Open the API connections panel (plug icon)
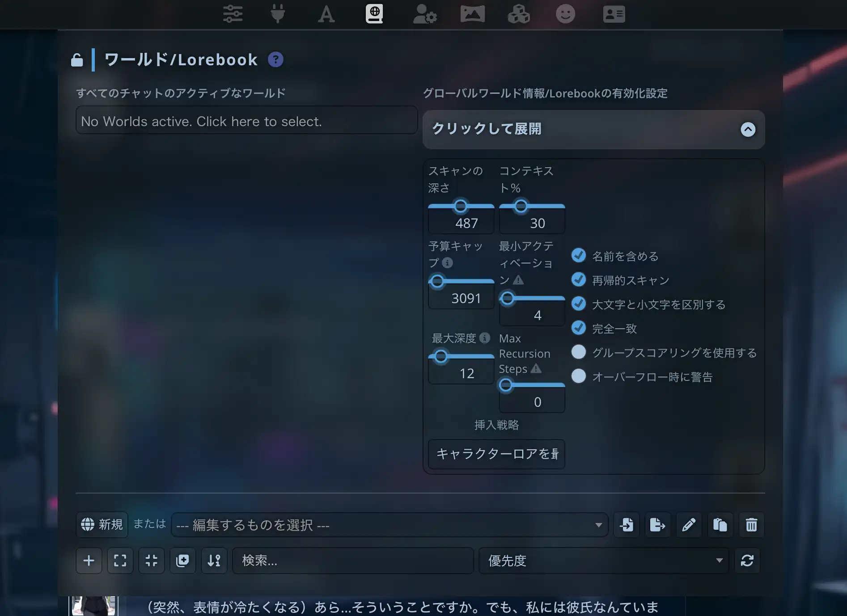The width and height of the screenshot is (847, 616). click(x=278, y=14)
